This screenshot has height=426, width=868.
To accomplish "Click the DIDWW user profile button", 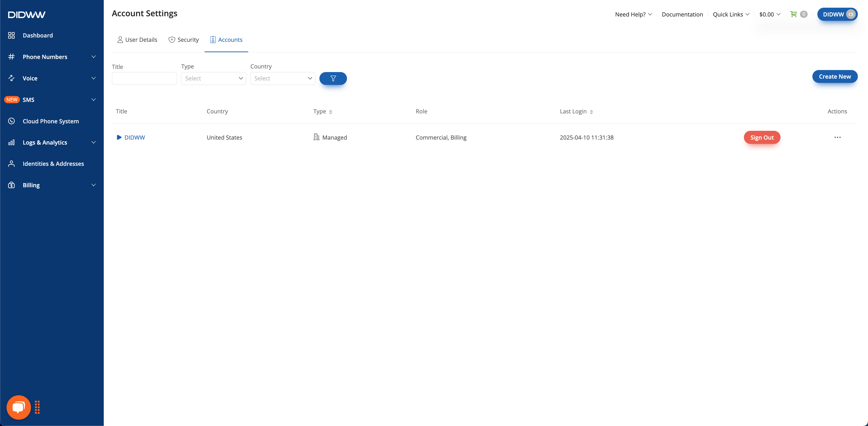I will 837,14.
